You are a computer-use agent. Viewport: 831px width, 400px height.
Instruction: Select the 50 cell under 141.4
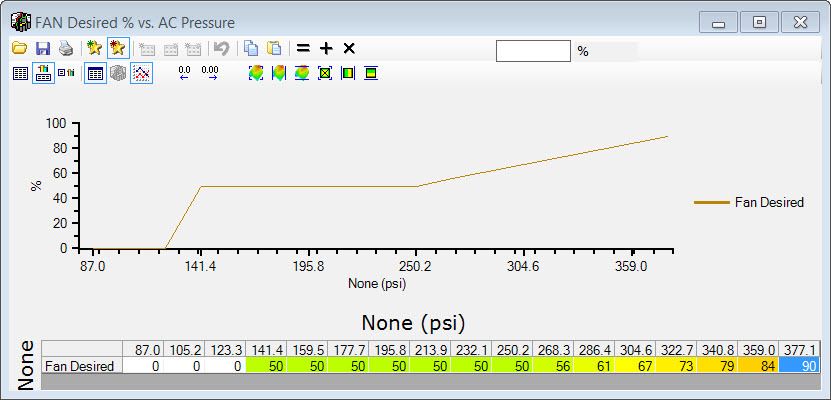click(x=266, y=366)
